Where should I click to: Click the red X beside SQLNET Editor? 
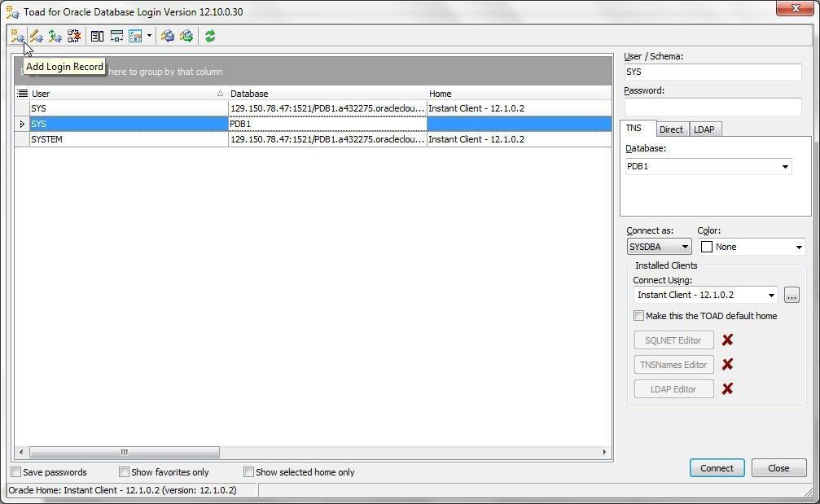[x=727, y=340]
